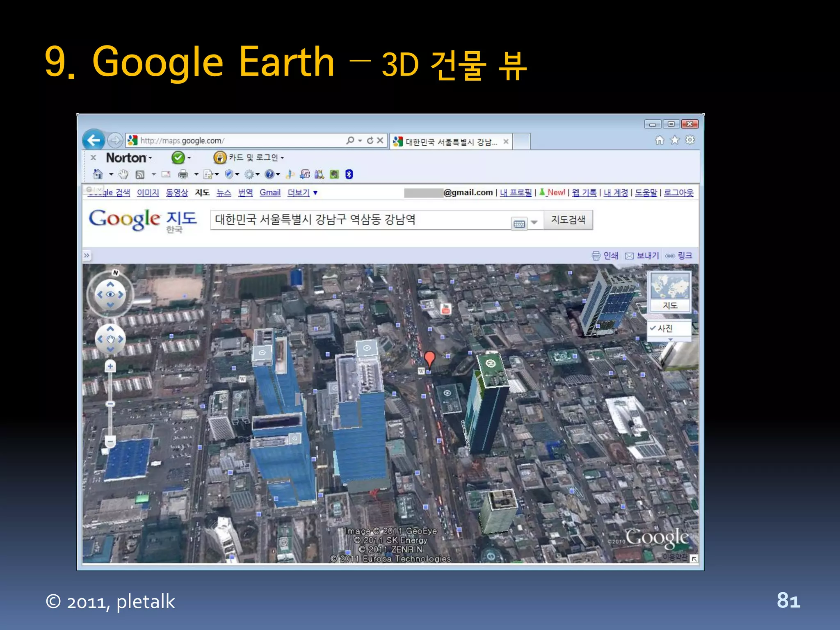This screenshot has width=840, height=630.
Task: Open the 도움말 link
Action: point(646,192)
